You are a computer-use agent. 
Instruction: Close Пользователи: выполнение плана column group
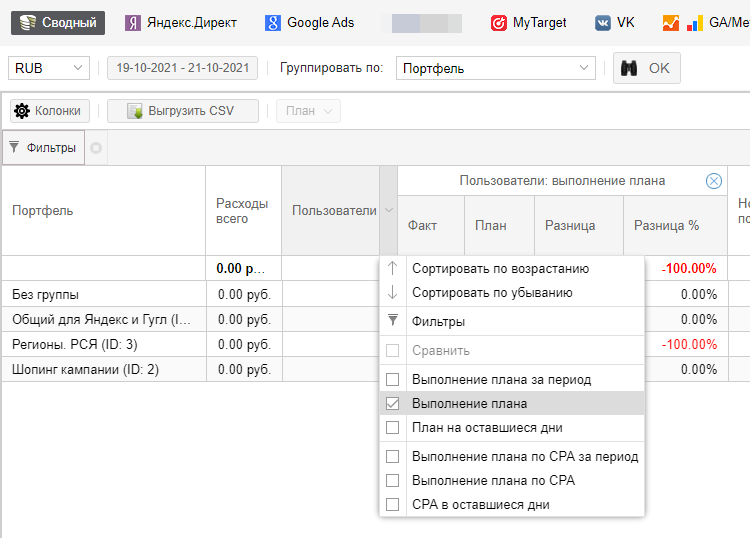coord(714,181)
